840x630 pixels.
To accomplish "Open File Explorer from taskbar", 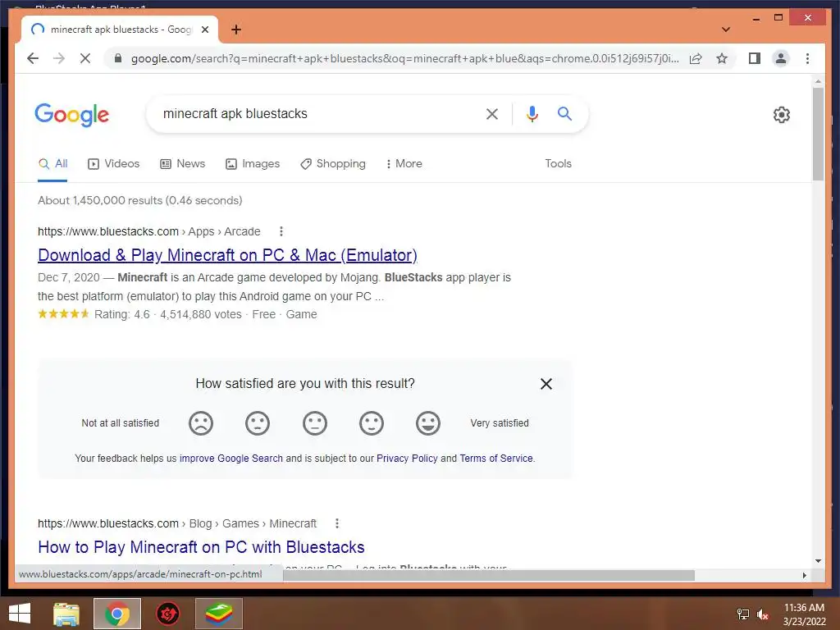I will point(66,614).
